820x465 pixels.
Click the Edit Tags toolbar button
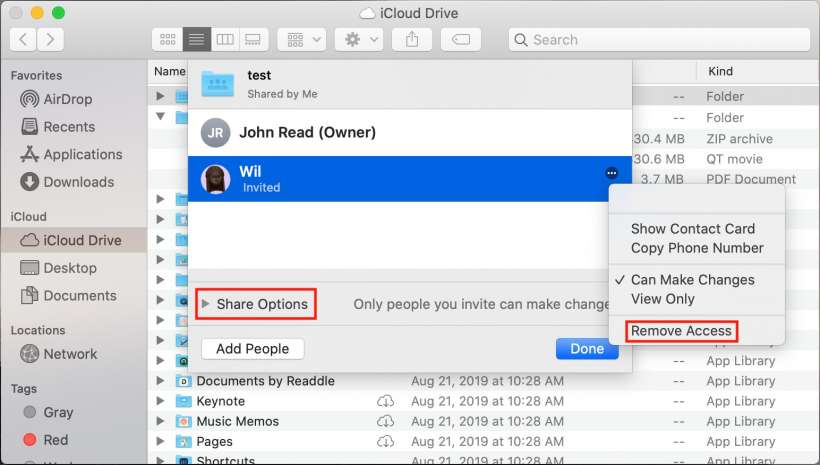461,40
